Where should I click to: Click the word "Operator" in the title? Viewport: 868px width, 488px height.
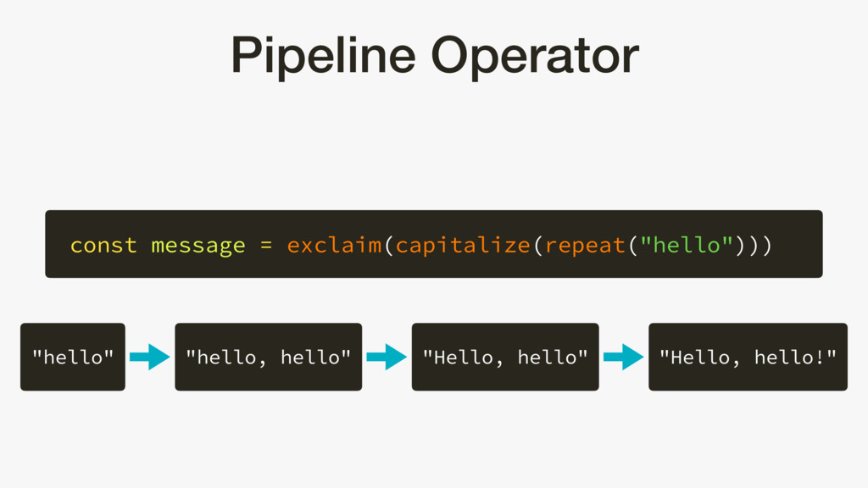pyautogui.click(x=534, y=56)
